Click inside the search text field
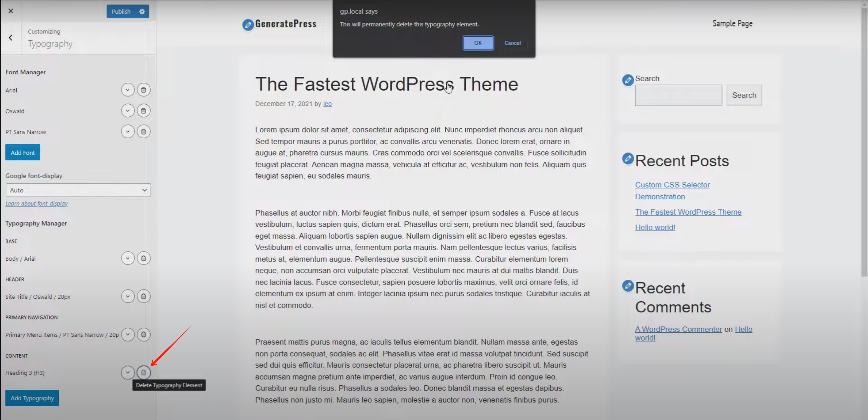Screen dimensions: 868x420 point(678,95)
